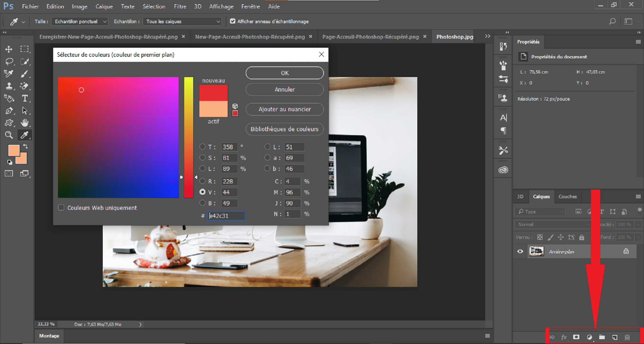Viewport: 644px width, 344px height.
Task: Open Creative Cloud Libraries panel icon
Action: [503, 170]
